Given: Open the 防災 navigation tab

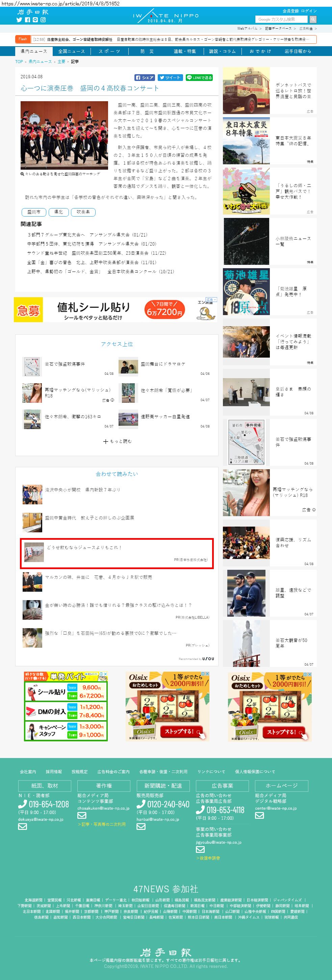Looking at the screenshot, I should pos(147,51).
